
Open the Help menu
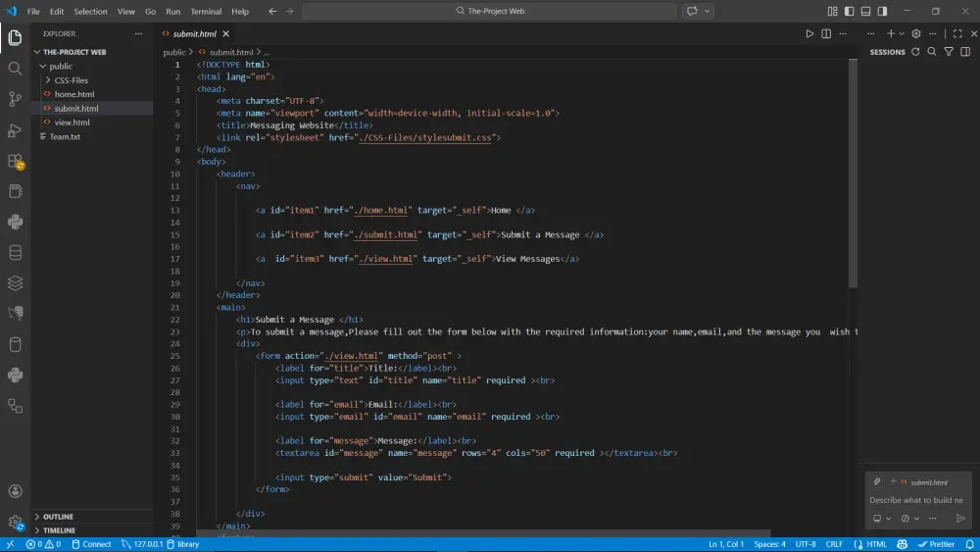click(240, 11)
